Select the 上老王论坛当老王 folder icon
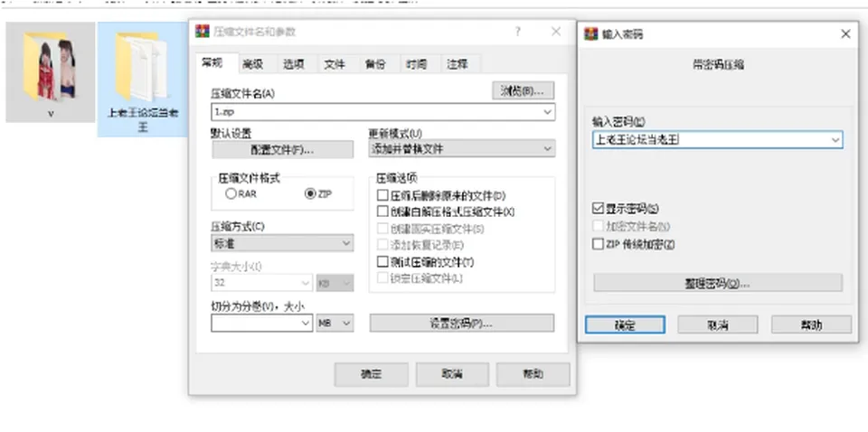Image resolution: width=868 pixels, height=432 pixels. (141, 66)
